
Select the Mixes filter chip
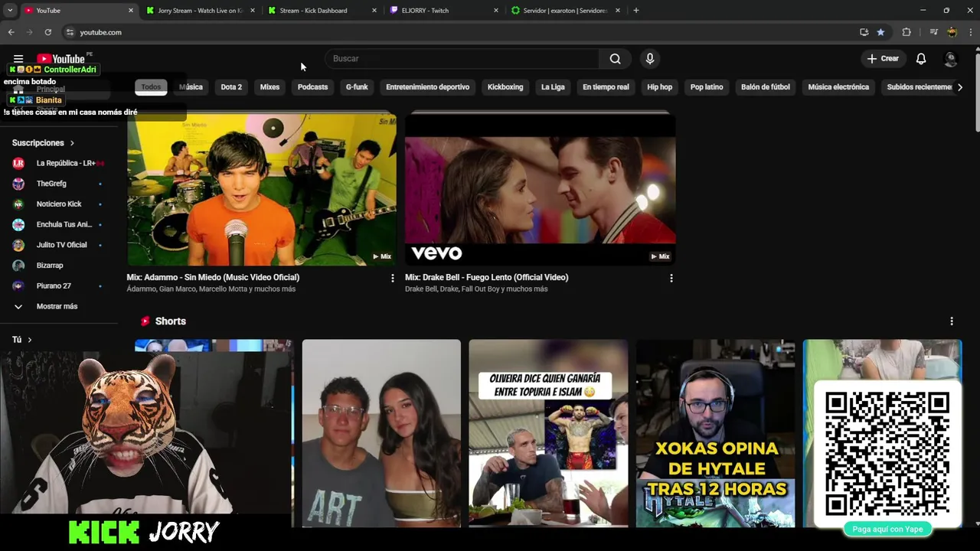269,87
